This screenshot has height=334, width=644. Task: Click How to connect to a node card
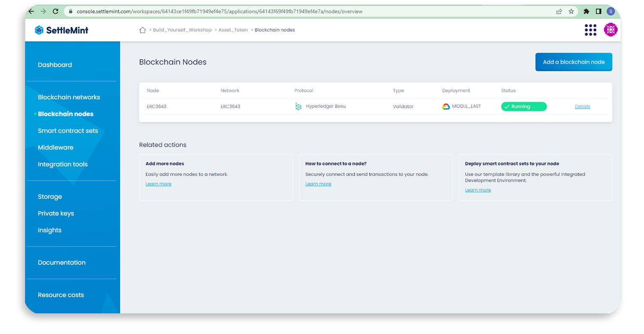click(376, 178)
